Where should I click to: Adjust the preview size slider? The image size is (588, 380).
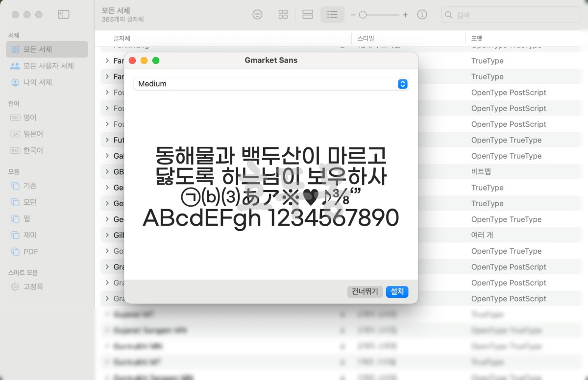pyautogui.click(x=379, y=15)
